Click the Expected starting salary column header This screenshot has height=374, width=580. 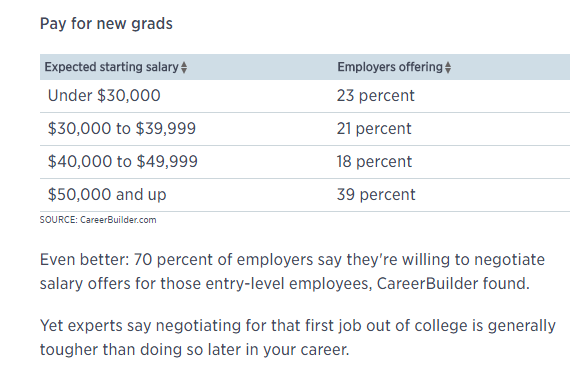point(116,67)
